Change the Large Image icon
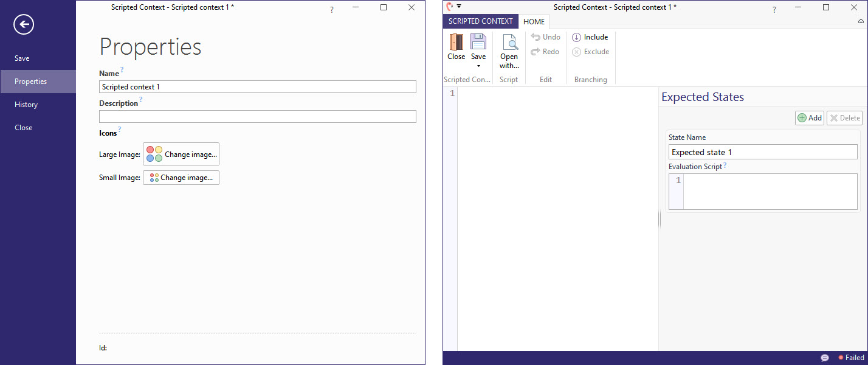Viewport: 868px width, 365px height. pos(181,154)
